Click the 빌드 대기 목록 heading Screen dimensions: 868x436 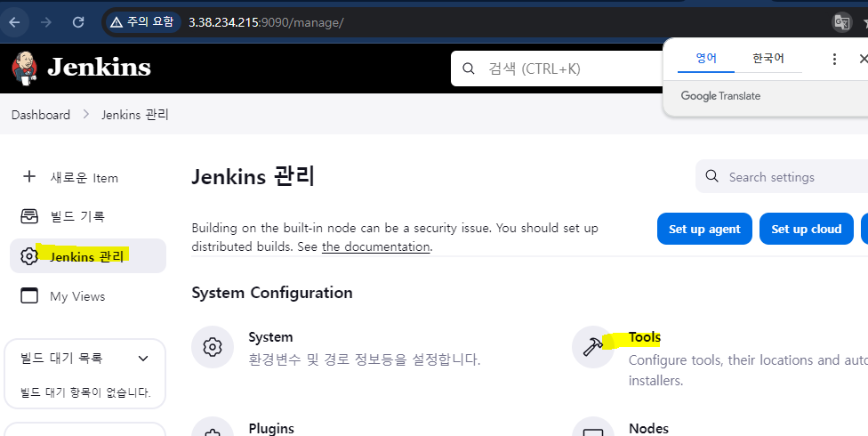point(61,359)
